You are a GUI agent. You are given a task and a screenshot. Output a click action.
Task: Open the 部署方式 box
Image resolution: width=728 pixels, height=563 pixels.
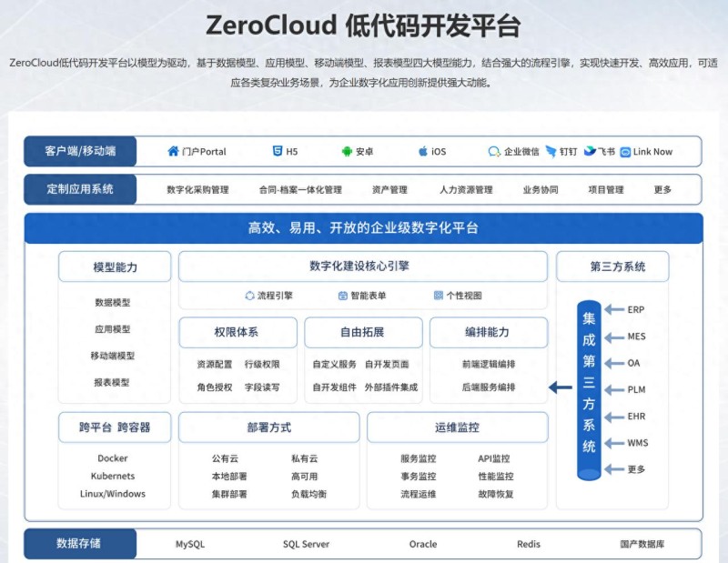click(268, 427)
